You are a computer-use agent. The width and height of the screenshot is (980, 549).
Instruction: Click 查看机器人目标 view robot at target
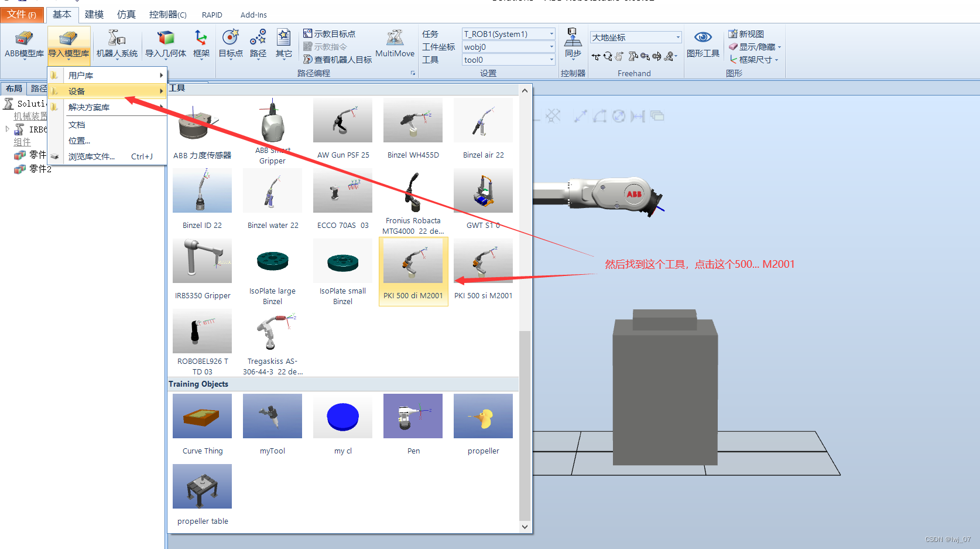coord(338,59)
